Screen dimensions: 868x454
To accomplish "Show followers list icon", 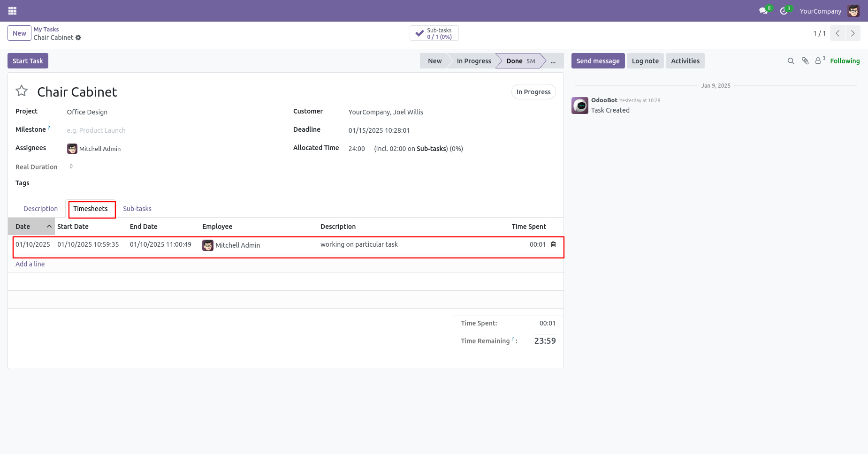I will [818, 61].
